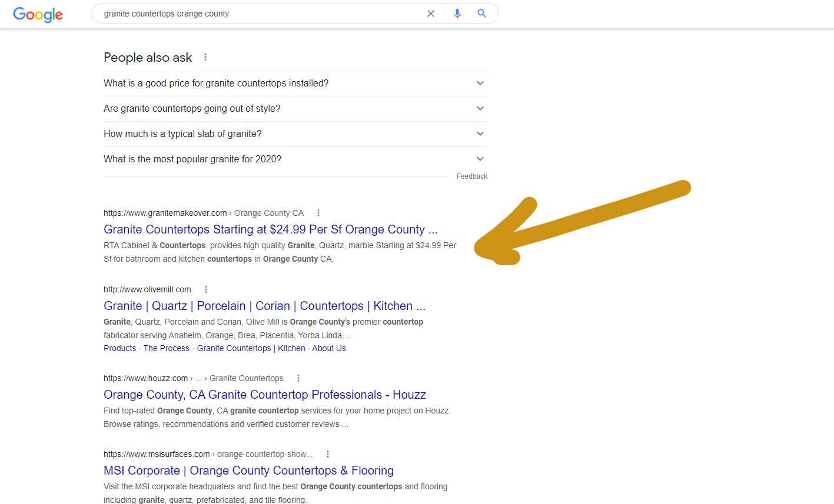Click granitemakeover.com URL breadcrumb
Viewport: 834px width, 504px height.
204,213
